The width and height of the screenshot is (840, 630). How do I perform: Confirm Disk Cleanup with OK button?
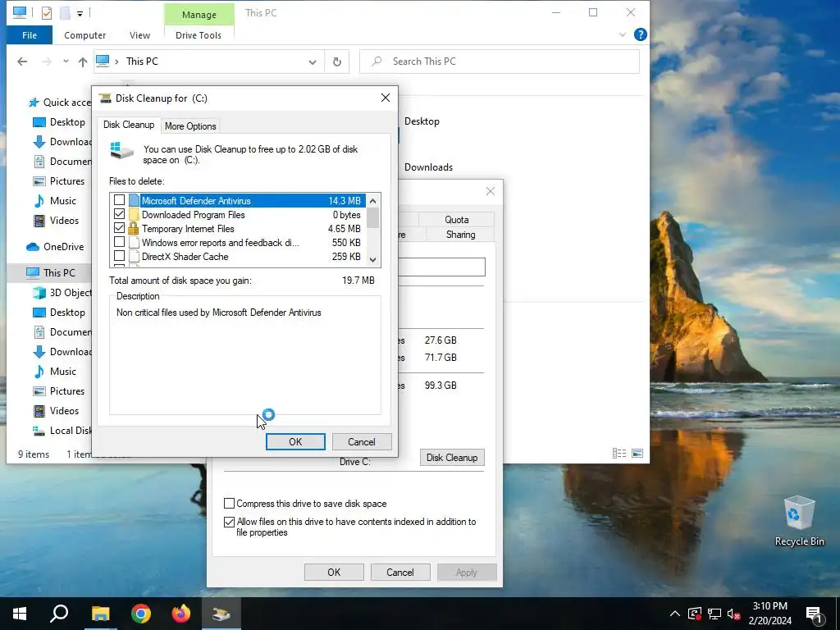click(x=295, y=442)
